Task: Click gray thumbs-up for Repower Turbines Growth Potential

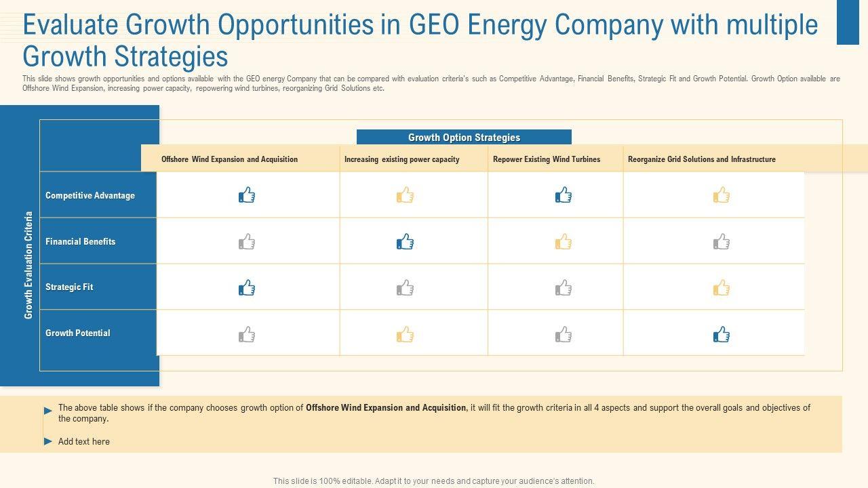Action: (x=563, y=334)
